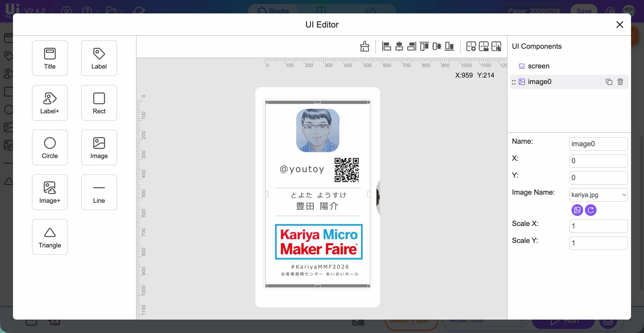Click the Y position input field
The width and height of the screenshot is (644, 333).
(x=599, y=178)
